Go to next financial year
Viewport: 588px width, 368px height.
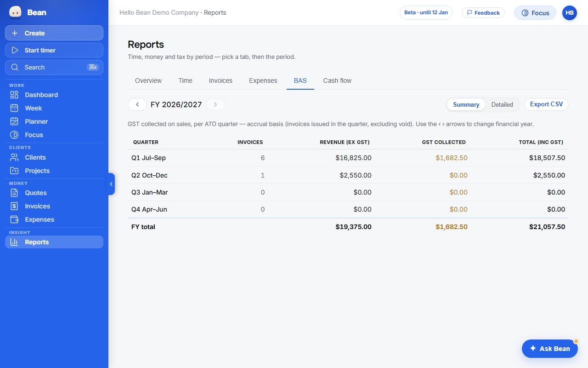click(x=215, y=104)
